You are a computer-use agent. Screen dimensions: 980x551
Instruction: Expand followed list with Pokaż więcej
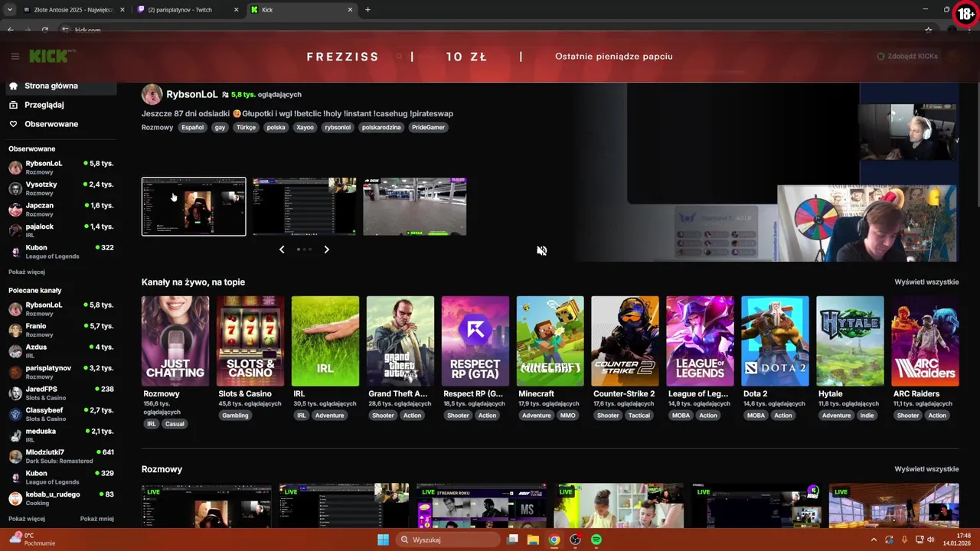tap(27, 272)
